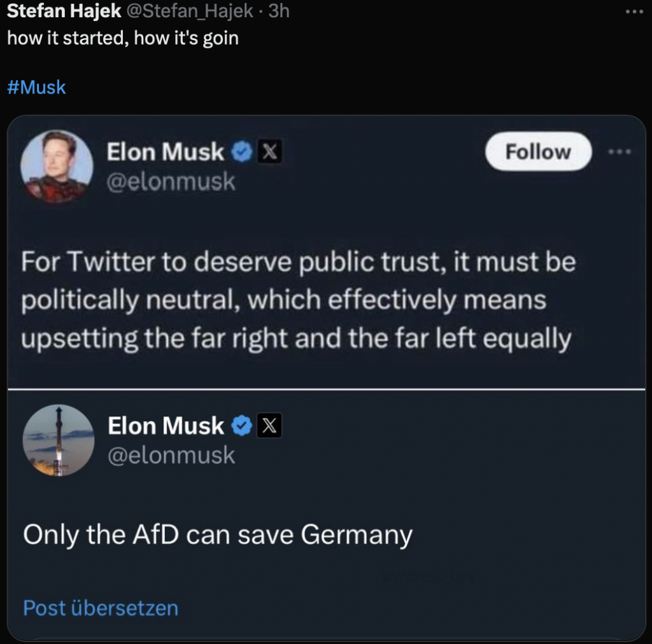This screenshot has height=644, width=652.
Task: Open the rocket launch profile picture
Action: click(59, 440)
